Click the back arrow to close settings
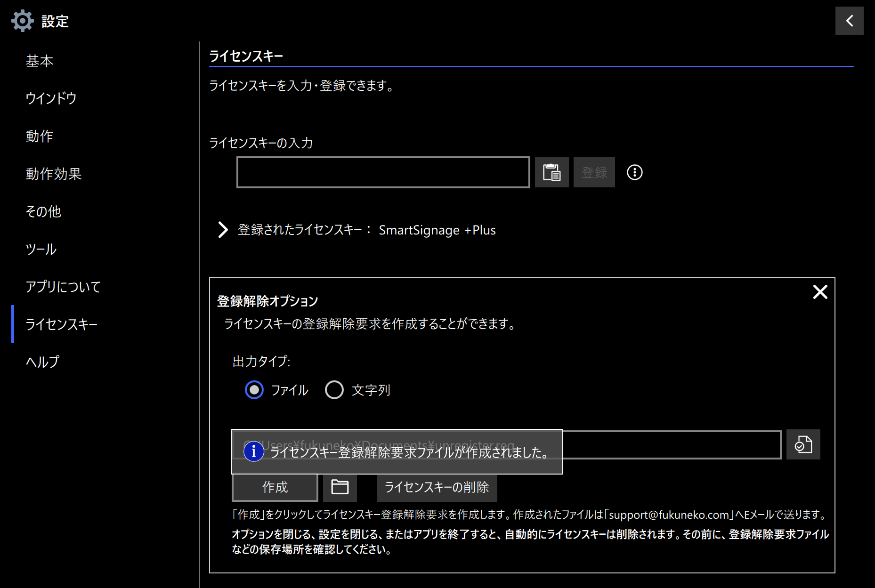 pyautogui.click(x=849, y=21)
